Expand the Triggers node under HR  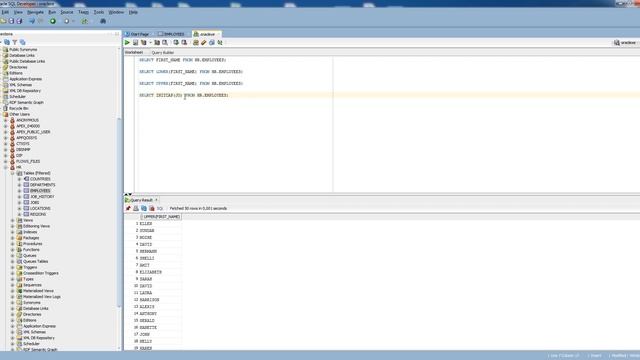[x=13, y=267]
